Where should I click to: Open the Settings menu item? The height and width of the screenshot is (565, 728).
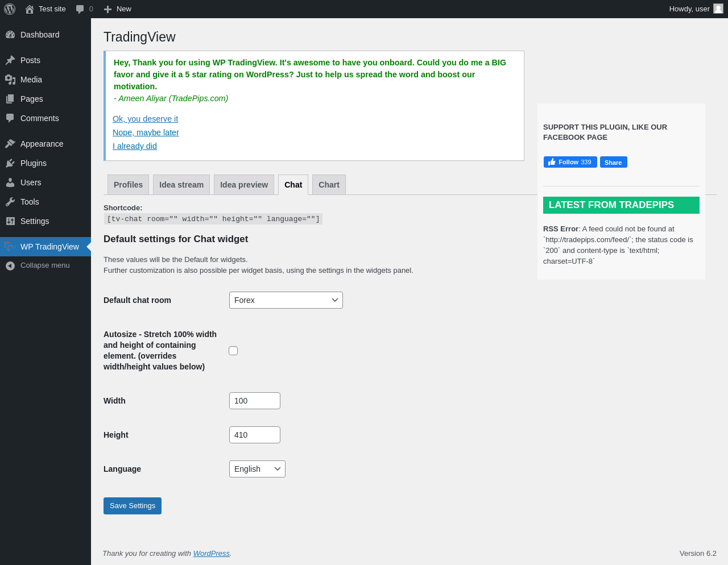pyautogui.click(x=45, y=221)
